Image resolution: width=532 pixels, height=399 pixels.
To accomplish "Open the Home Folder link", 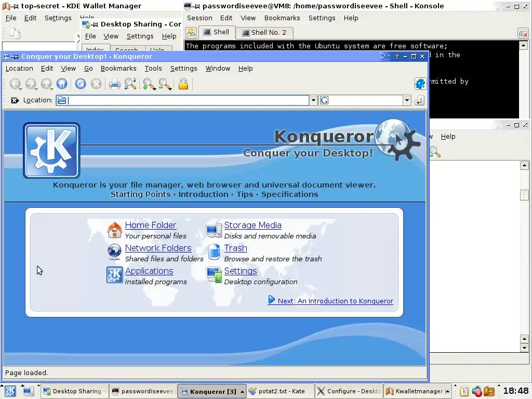I will click(150, 225).
